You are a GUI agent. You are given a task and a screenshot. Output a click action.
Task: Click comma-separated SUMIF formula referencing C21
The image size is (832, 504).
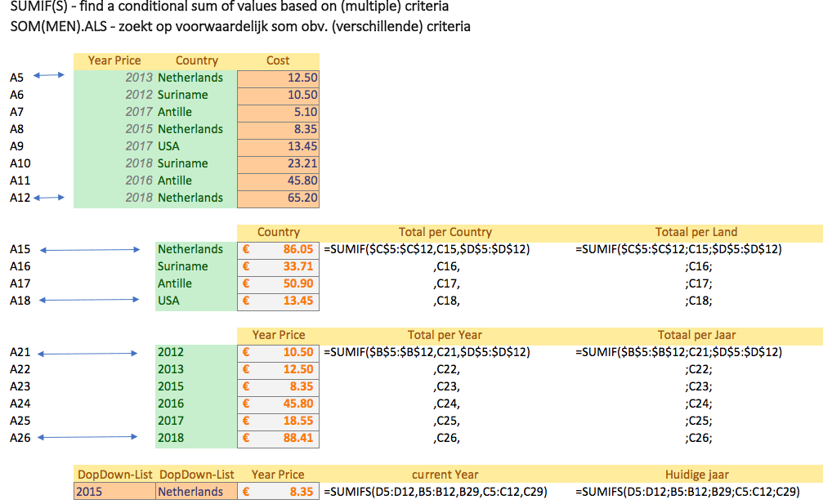tap(427, 352)
